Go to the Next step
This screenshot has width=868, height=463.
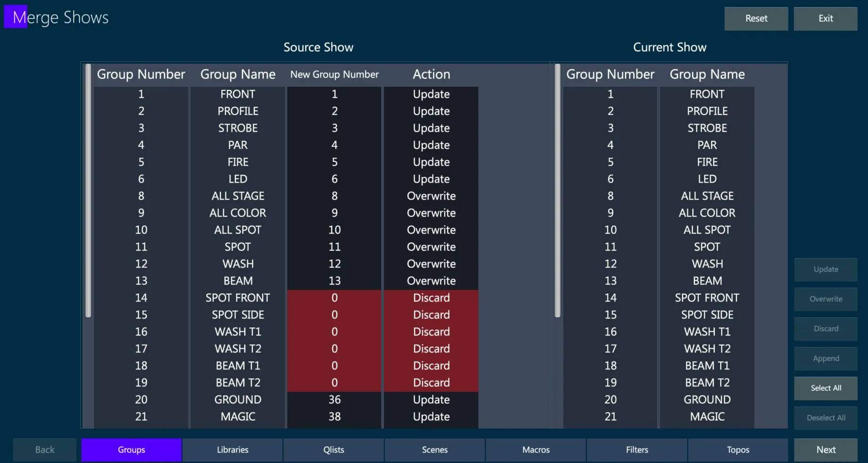coord(826,450)
